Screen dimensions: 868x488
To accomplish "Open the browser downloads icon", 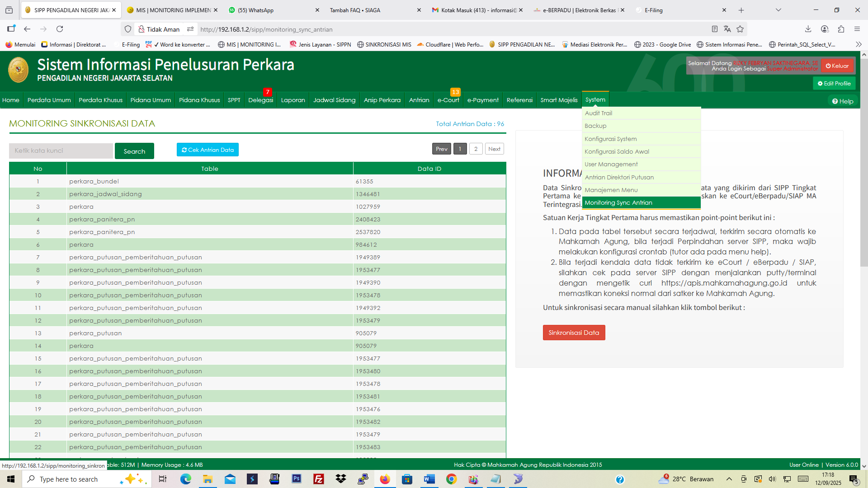I will coord(808,29).
